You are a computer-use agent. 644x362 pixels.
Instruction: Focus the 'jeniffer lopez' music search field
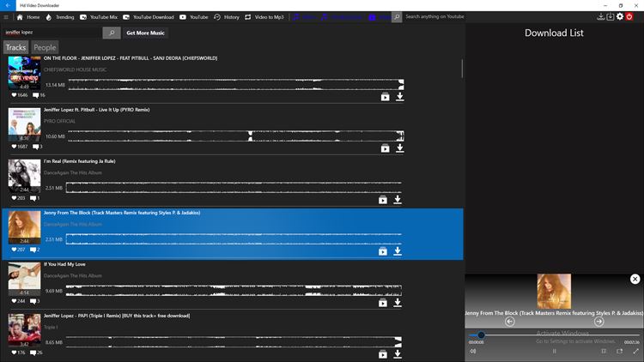[x=52, y=33]
